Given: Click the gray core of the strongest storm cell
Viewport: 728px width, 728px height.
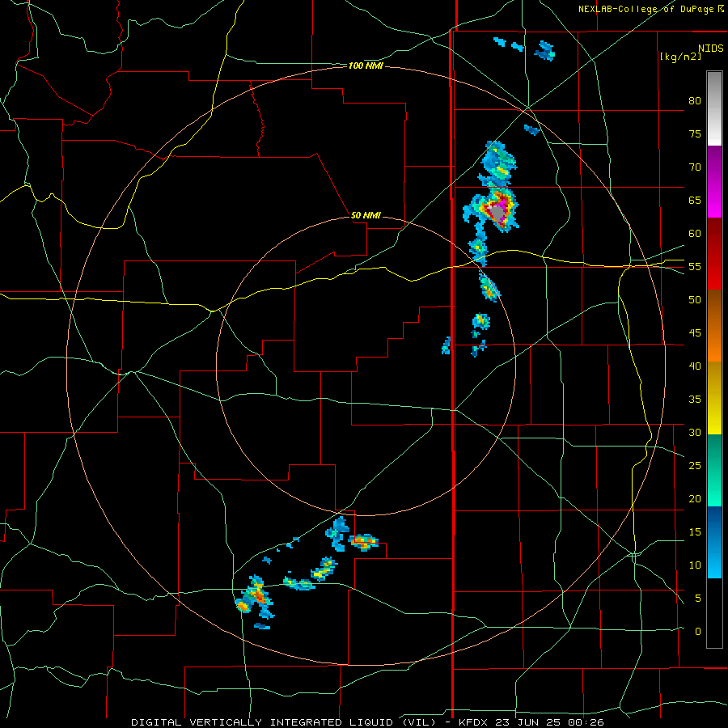Looking at the screenshot, I should click(x=497, y=213).
